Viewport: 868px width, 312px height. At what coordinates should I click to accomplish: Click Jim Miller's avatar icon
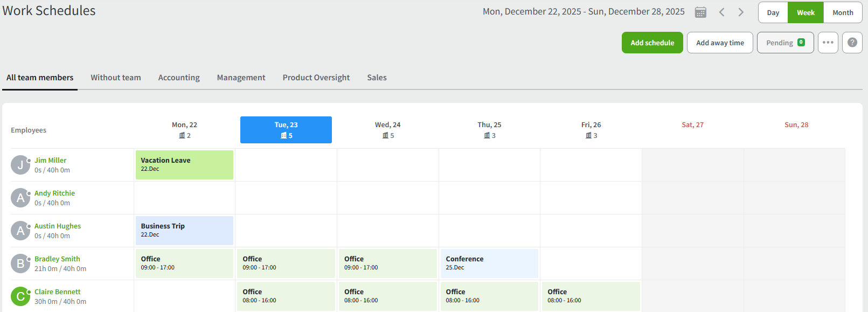(x=20, y=165)
